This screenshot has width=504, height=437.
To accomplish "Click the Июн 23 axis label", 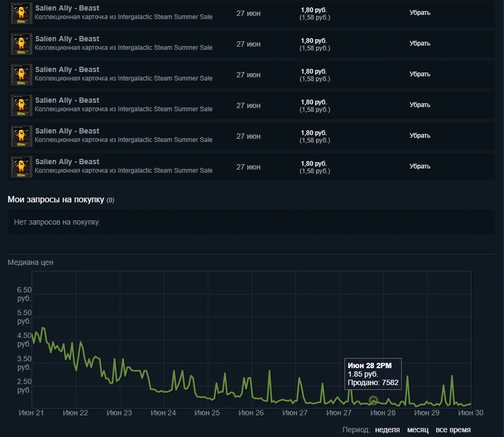I will (x=119, y=413).
